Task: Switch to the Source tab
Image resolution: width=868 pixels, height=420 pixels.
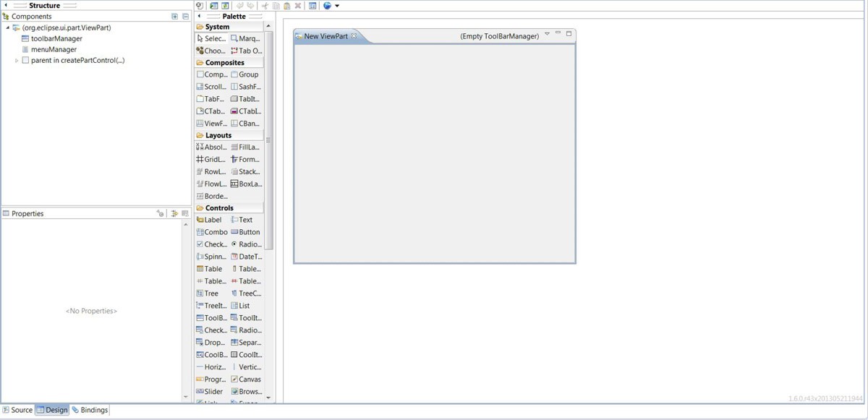Action: (x=17, y=410)
